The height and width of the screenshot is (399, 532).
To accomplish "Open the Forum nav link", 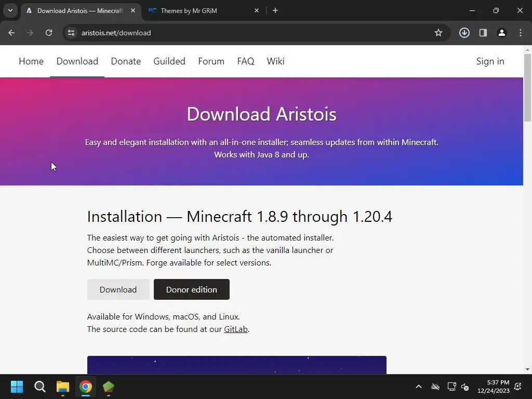I will coord(211,61).
